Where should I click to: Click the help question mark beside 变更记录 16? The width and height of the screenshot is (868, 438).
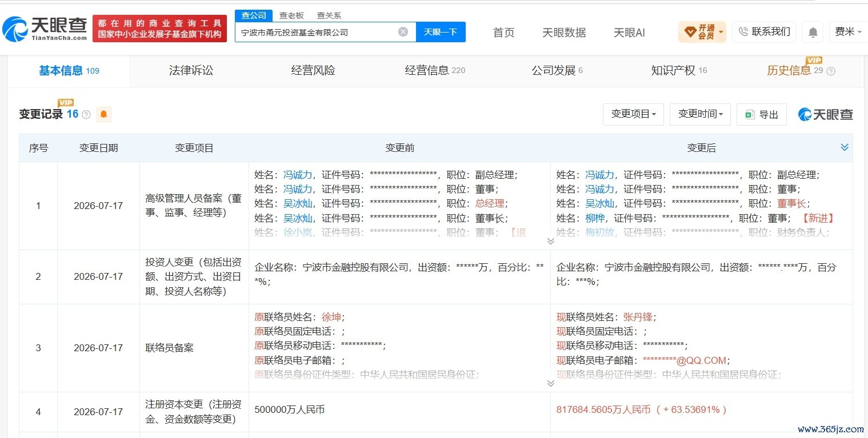pos(86,114)
